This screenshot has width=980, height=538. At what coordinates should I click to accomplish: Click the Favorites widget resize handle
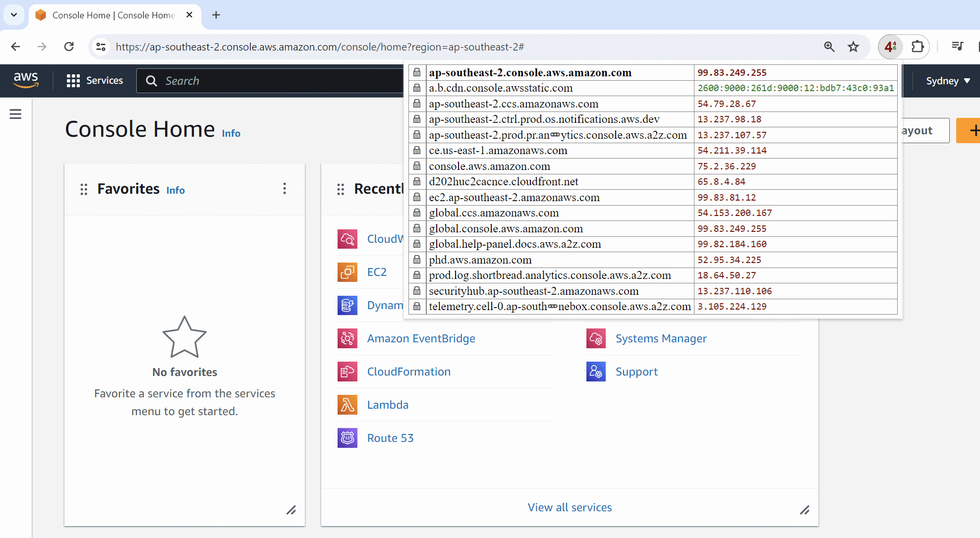[x=291, y=510]
